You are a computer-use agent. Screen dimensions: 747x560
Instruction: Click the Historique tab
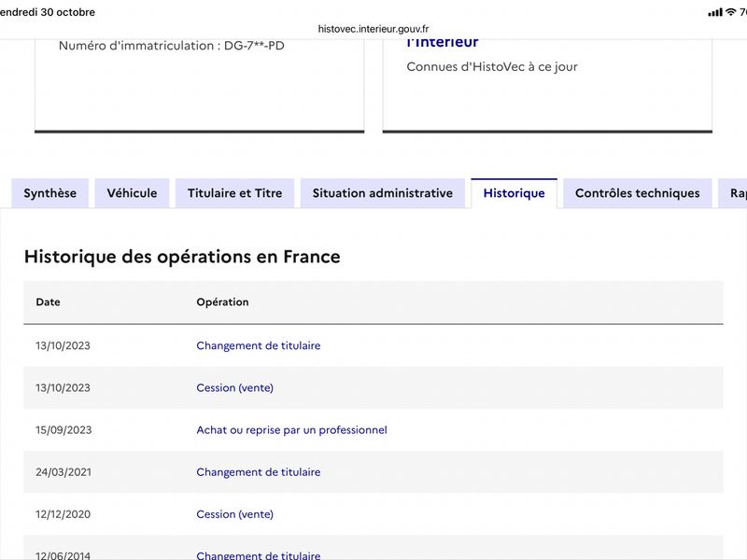[514, 193]
